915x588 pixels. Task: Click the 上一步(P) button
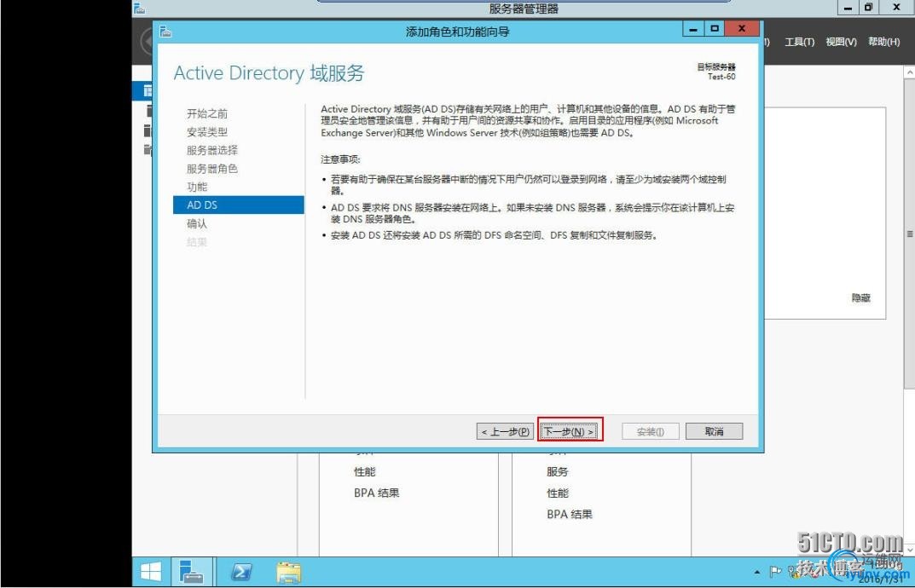(505, 432)
